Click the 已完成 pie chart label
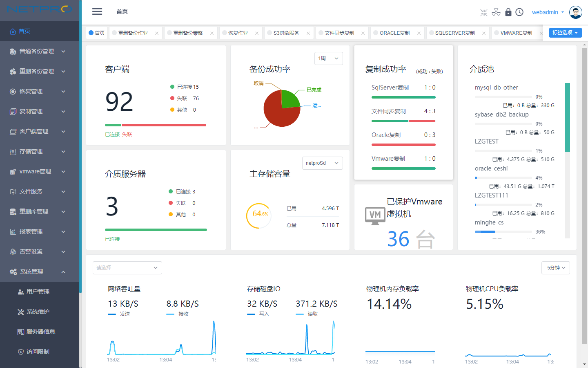Screen dimensions: 588x368 [314, 90]
